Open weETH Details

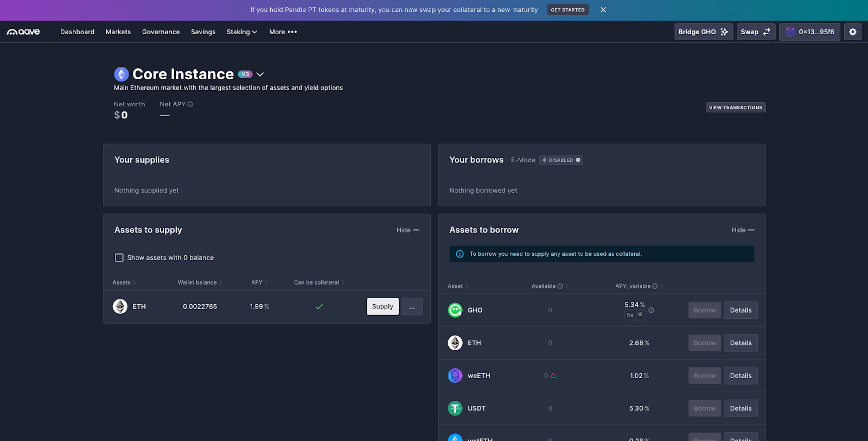point(741,375)
